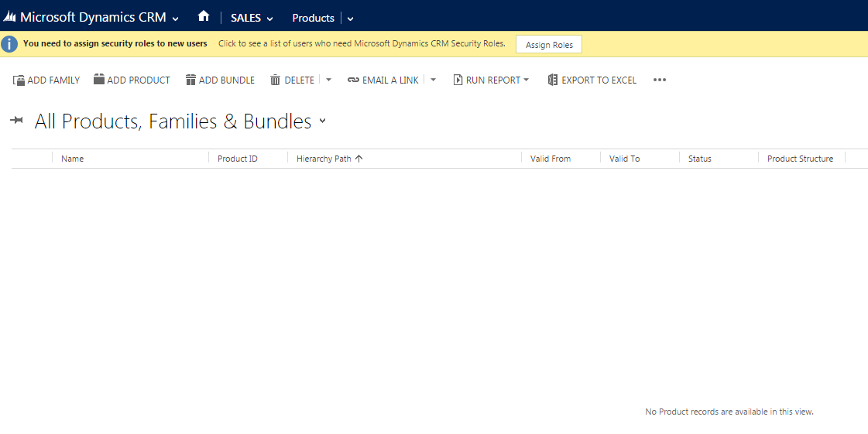Open the view selector chevron beside title
The image size is (868, 434).
(x=323, y=121)
